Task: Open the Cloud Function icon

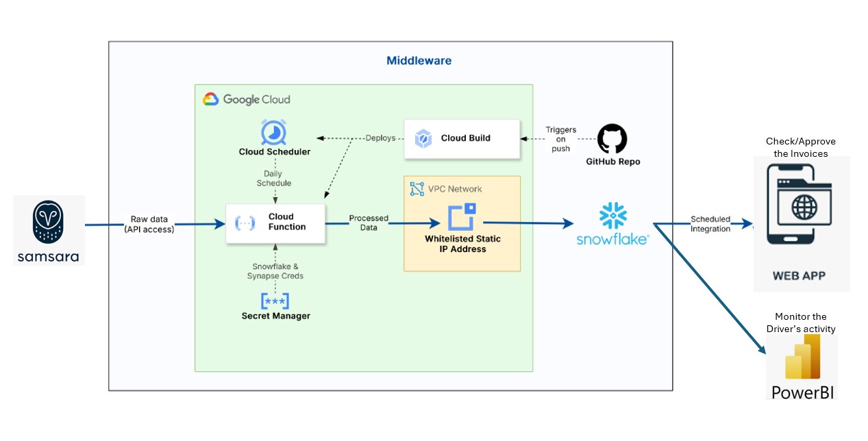Action: 245,223
